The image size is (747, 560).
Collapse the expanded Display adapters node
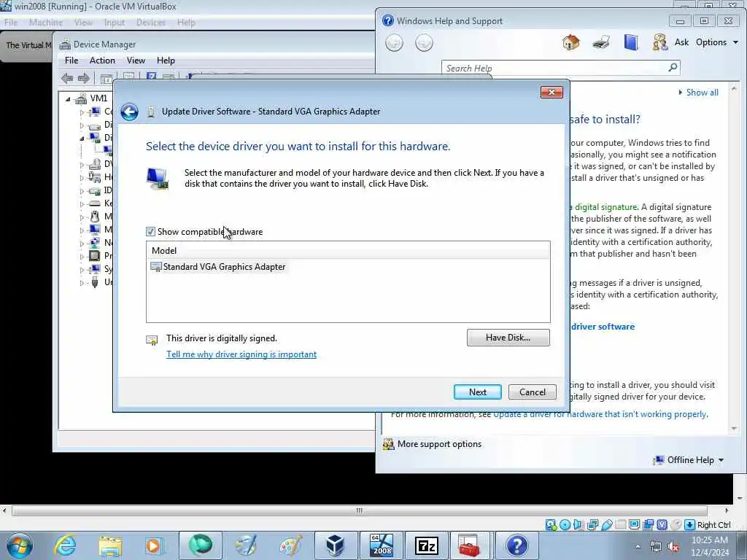(82, 139)
